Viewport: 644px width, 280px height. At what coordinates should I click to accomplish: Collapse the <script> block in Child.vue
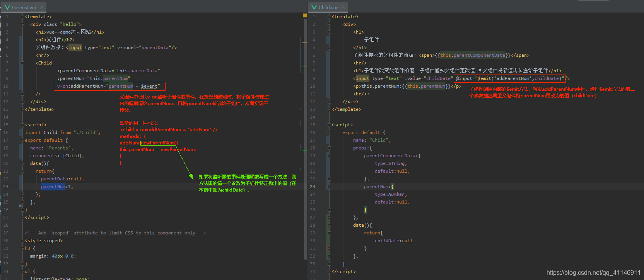pyautogui.click(x=329, y=125)
